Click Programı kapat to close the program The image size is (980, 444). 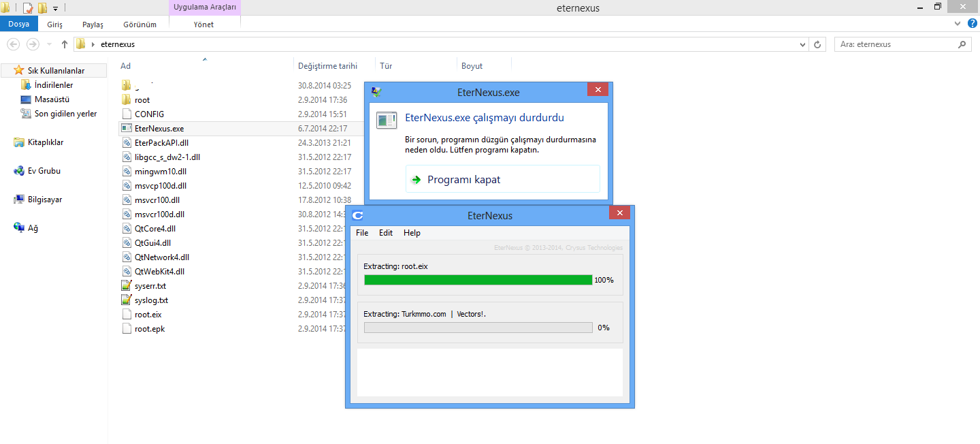tap(503, 179)
